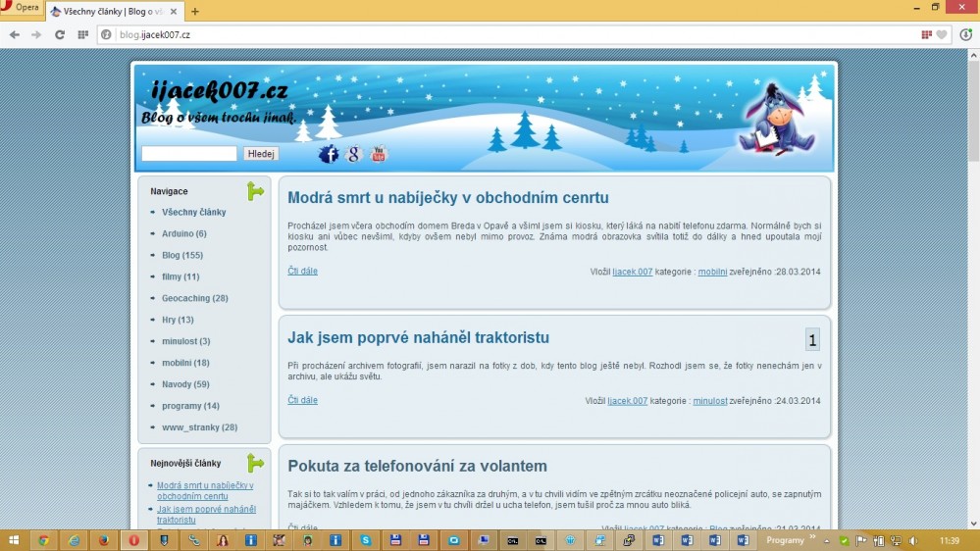Go back using the browser back arrow

point(14,34)
